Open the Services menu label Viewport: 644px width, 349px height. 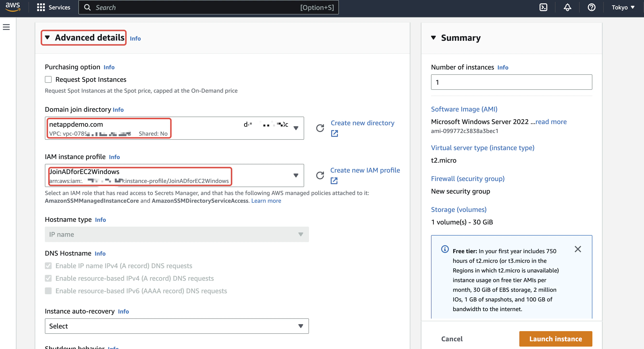coord(59,7)
